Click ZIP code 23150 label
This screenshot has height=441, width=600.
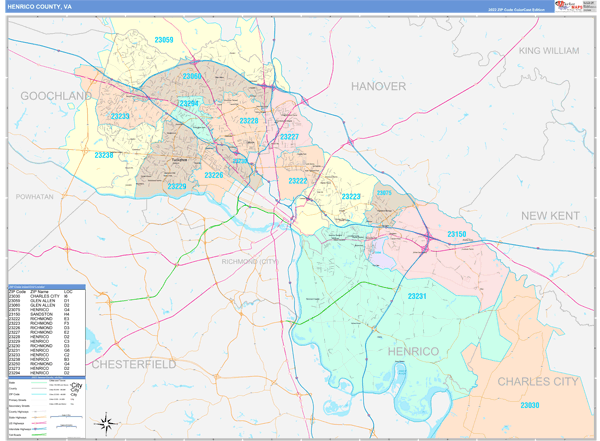456,234
